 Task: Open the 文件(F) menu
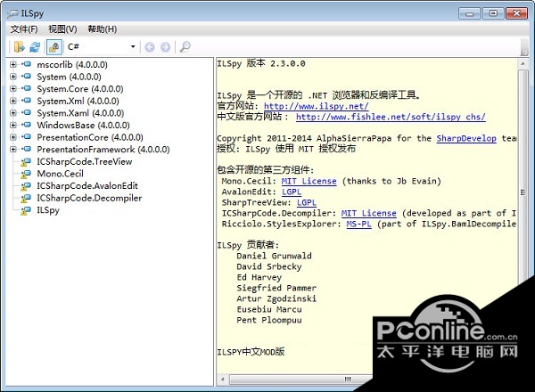[24, 29]
